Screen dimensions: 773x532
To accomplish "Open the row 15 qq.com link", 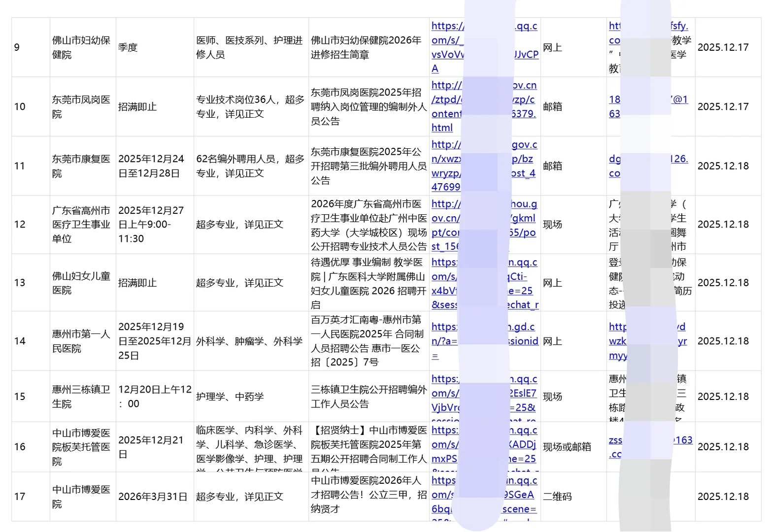I will click(x=484, y=397).
